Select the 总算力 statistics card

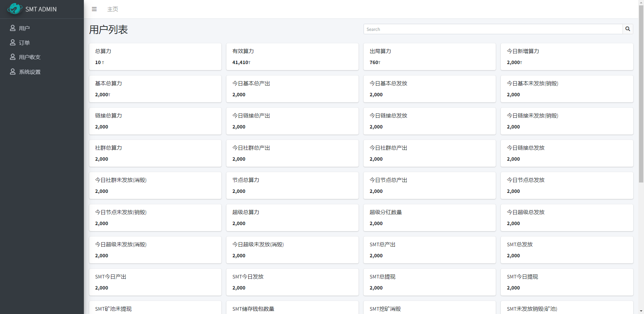(x=155, y=57)
